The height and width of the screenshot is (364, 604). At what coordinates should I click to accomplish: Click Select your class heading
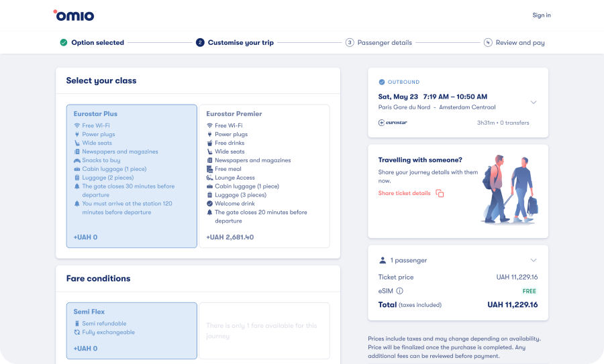101,80
